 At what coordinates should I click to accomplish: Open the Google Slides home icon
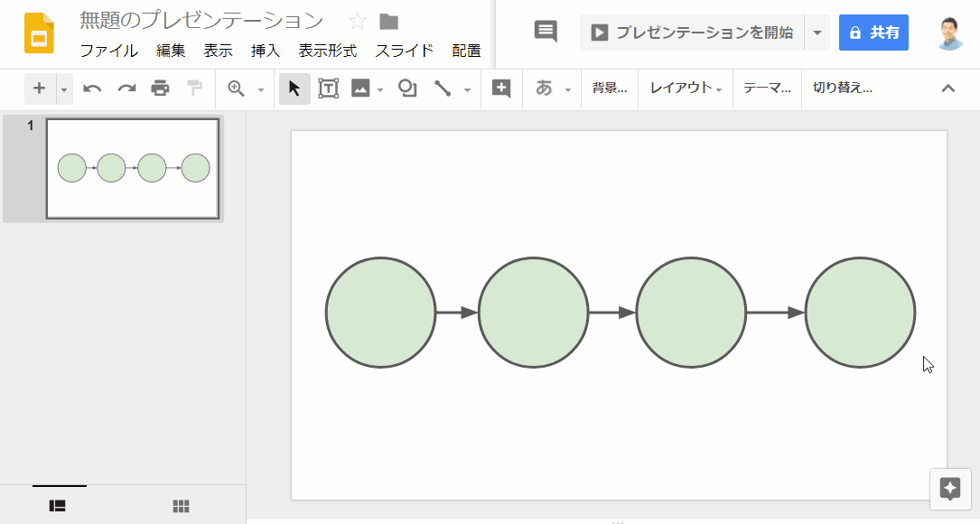(x=39, y=33)
